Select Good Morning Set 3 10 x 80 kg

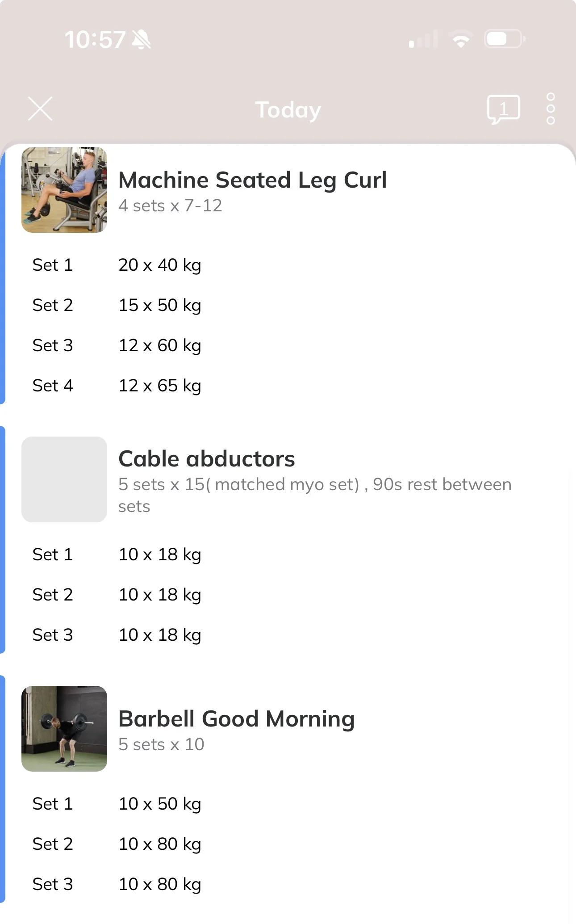pyautogui.click(x=288, y=884)
